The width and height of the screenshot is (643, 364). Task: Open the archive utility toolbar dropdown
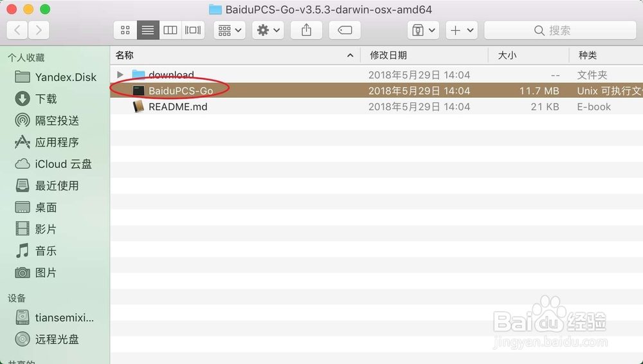[423, 30]
